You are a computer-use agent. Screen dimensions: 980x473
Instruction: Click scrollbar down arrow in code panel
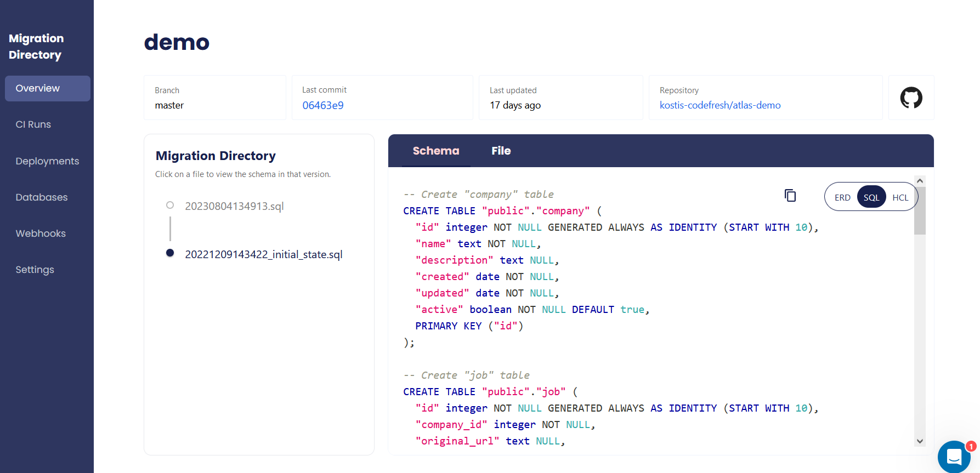[920, 441]
